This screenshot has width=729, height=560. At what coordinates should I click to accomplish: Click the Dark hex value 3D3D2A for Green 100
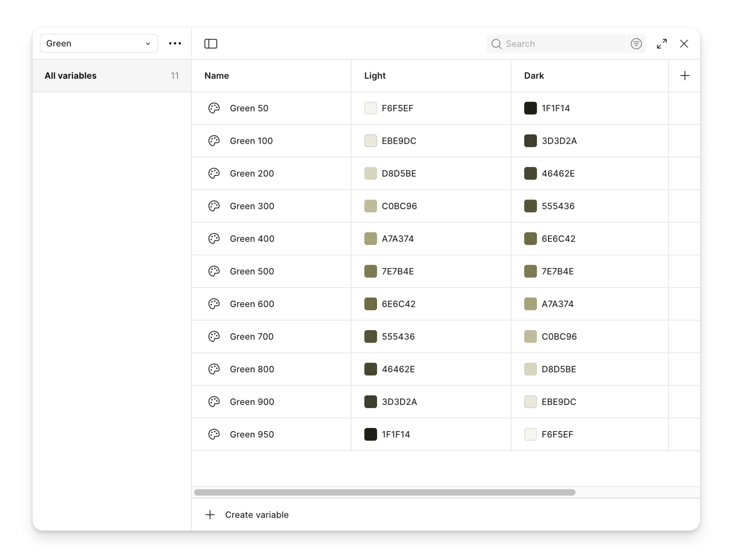coord(559,141)
